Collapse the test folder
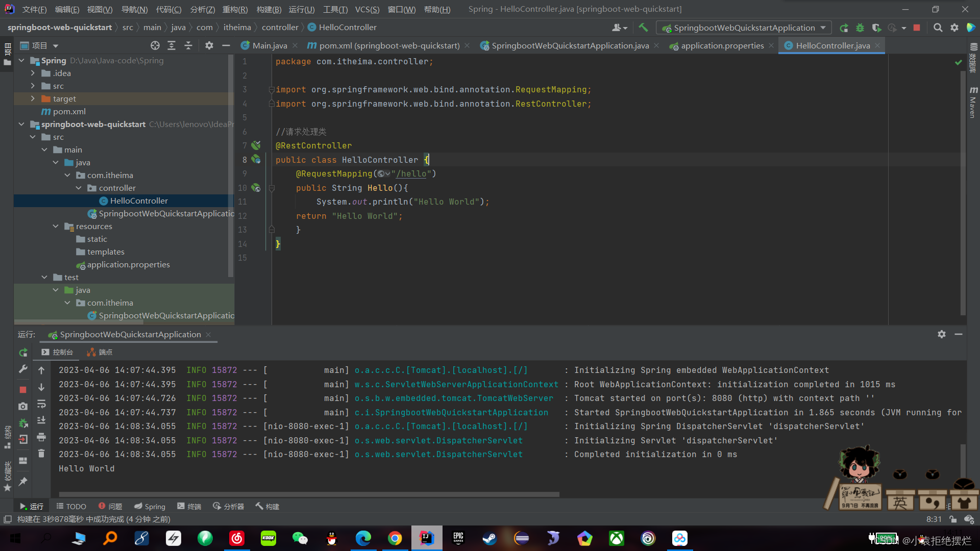980x551 pixels. pos(44,277)
